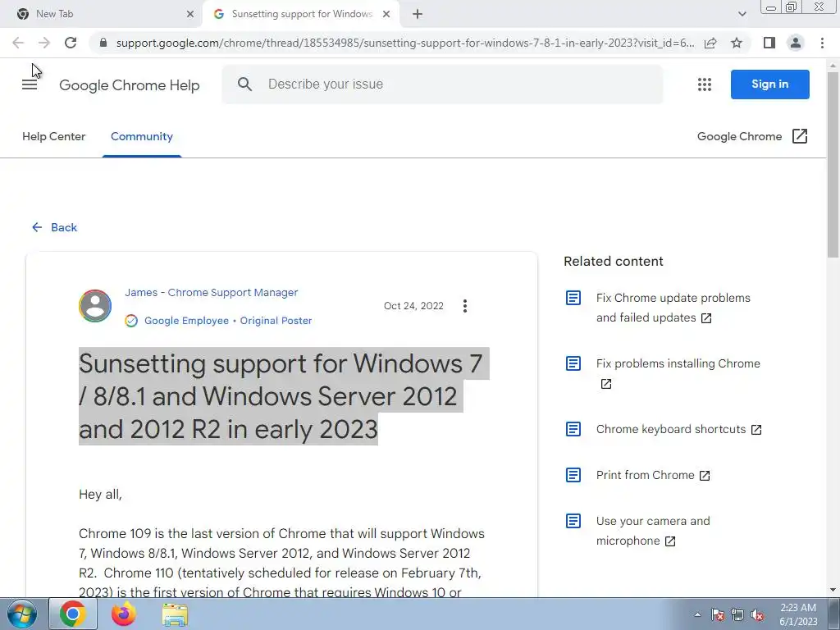Click the Google Chrome Help title

[129, 85]
